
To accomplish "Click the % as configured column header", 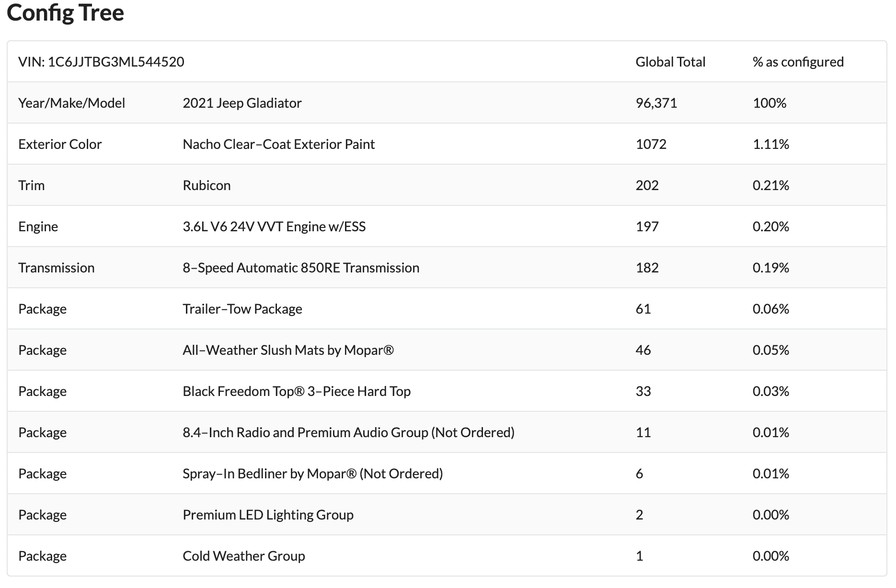I will pos(798,62).
